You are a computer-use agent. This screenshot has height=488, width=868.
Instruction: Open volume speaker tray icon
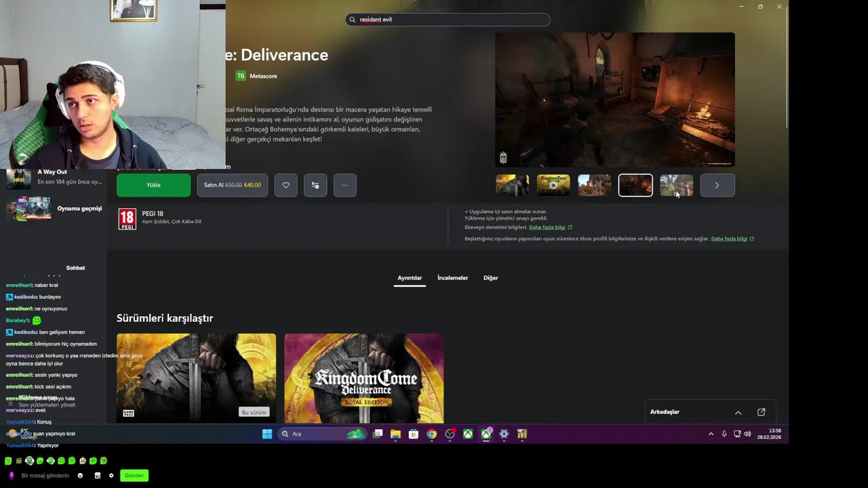(747, 434)
